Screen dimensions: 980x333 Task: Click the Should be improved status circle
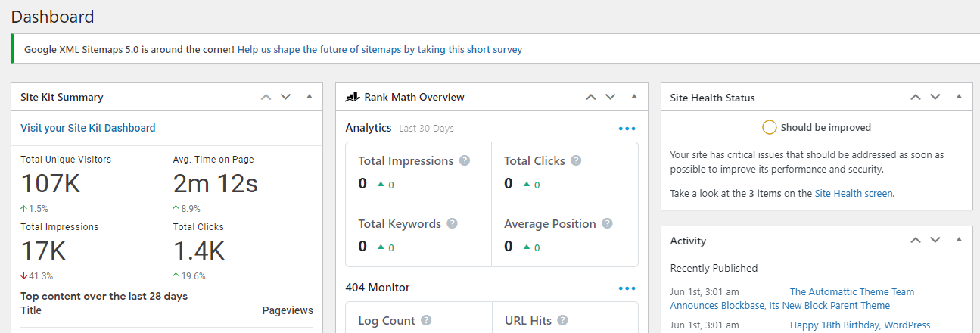pyautogui.click(x=769, y=127)
